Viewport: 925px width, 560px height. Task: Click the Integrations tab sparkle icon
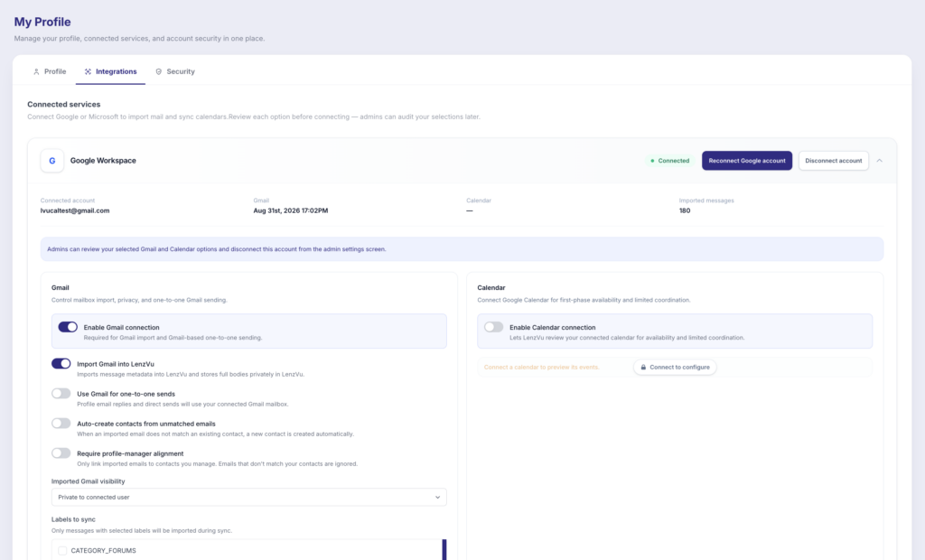point(88,71)
